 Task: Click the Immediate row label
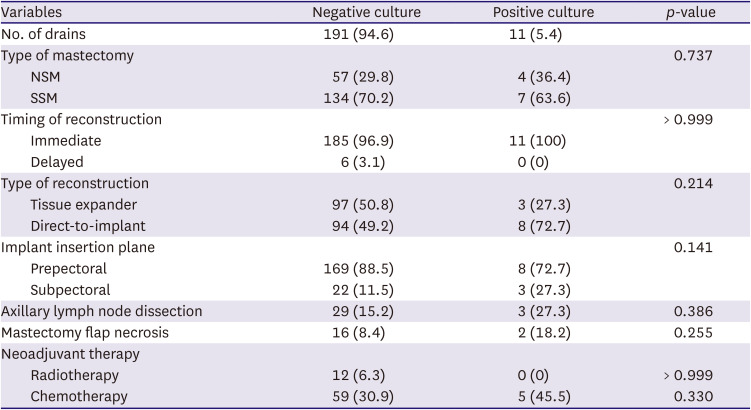coord(65,140)
